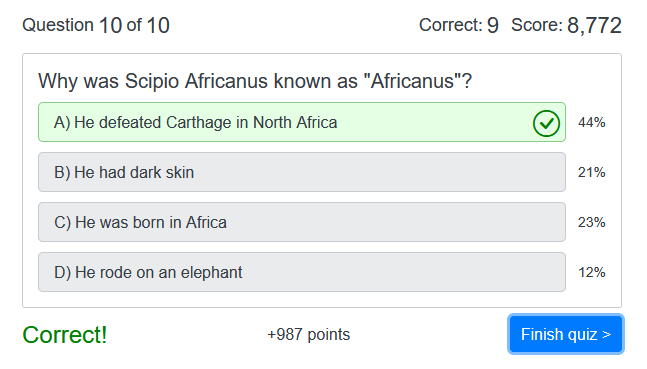Click the 12% statistic beside answer D
Image resolution: width=647 pixels, height=369 pixels.
(591, 272)
